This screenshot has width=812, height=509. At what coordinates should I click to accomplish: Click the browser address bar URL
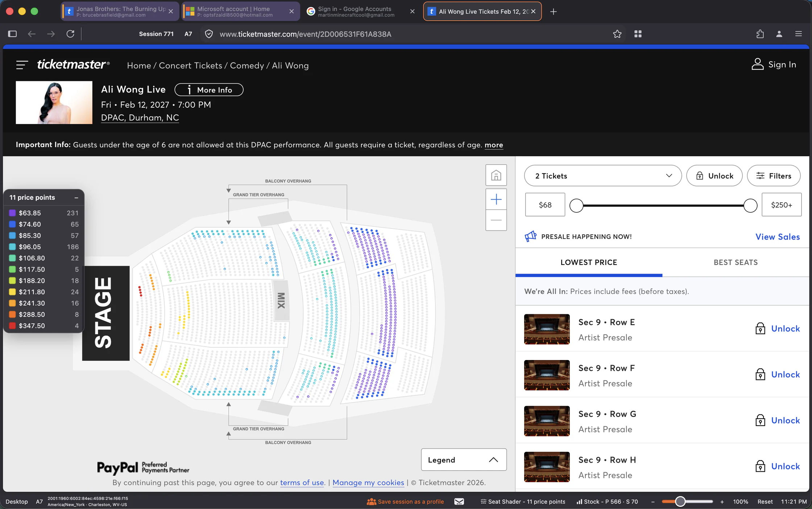(305, 34)
